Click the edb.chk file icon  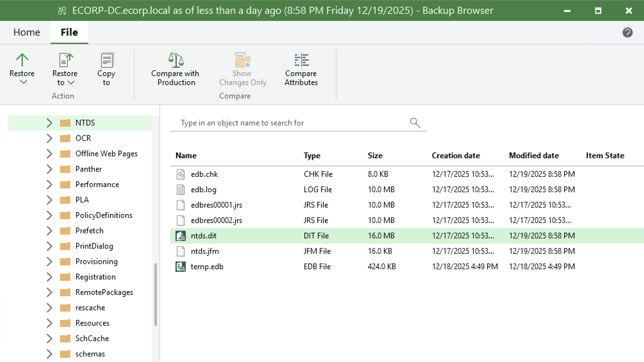(180, 174)
